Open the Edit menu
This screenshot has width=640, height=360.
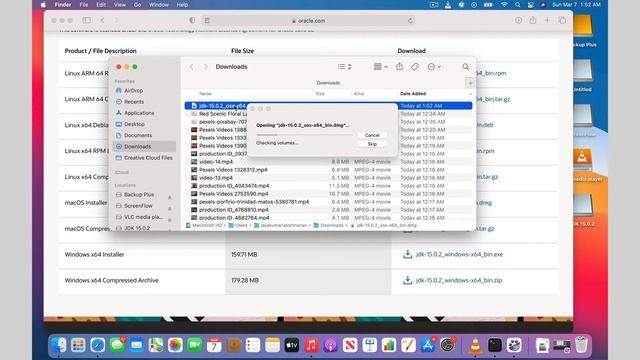101,5
